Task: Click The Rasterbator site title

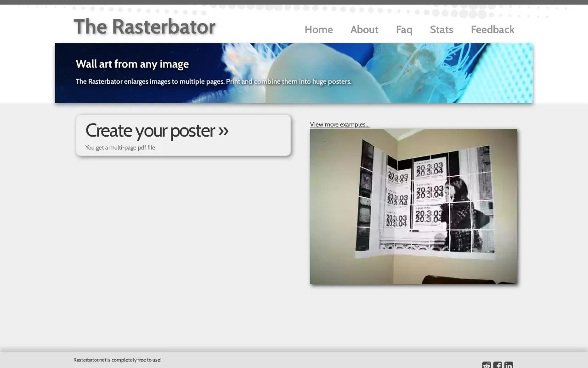Action: 144,27
